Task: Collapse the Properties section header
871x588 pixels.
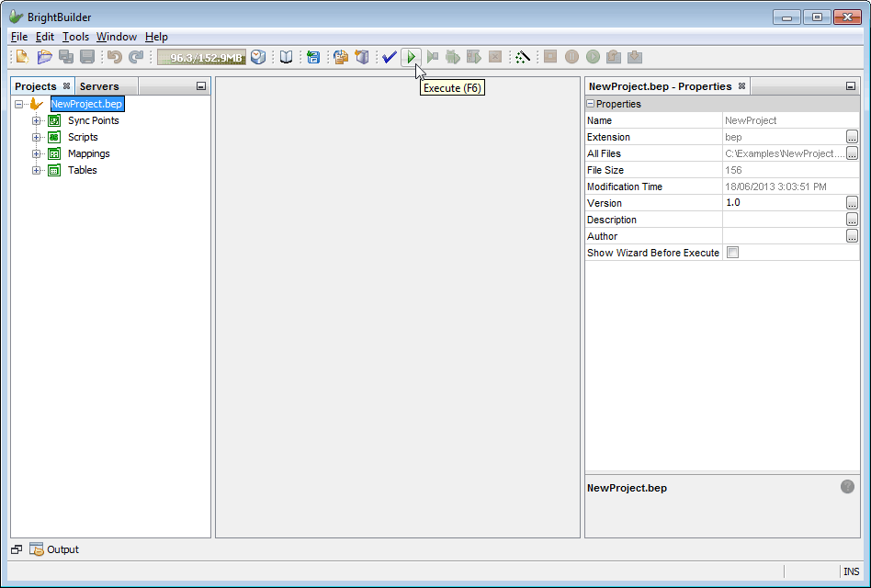Action: [591, 104]
